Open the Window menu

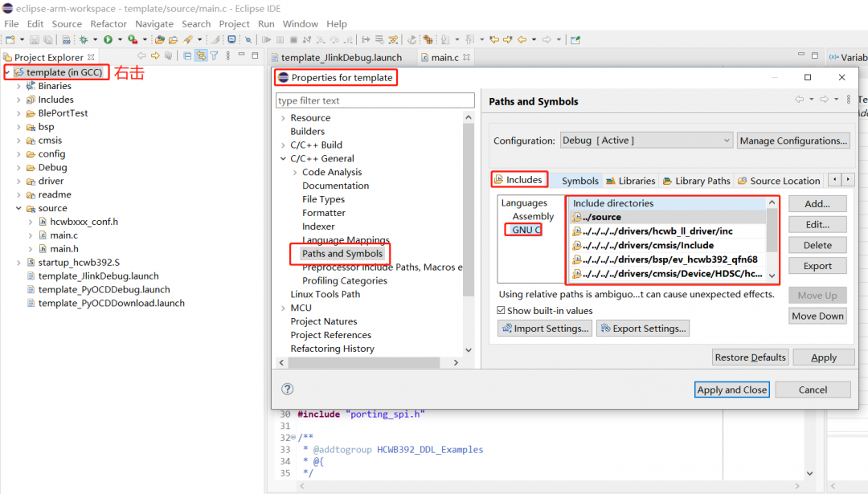pos(300,24)
